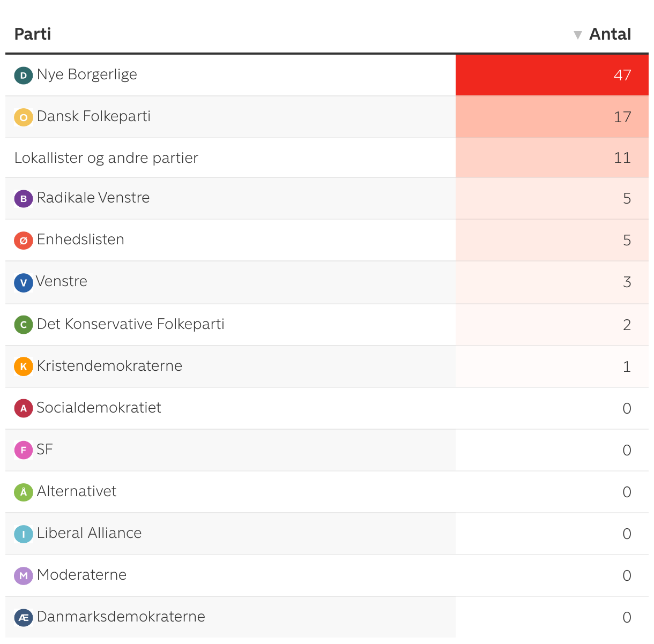Screen dimensions: 654x644
Task: Click the Nye Borgerlige 'D' party icon
Action: tap(24, 76)
